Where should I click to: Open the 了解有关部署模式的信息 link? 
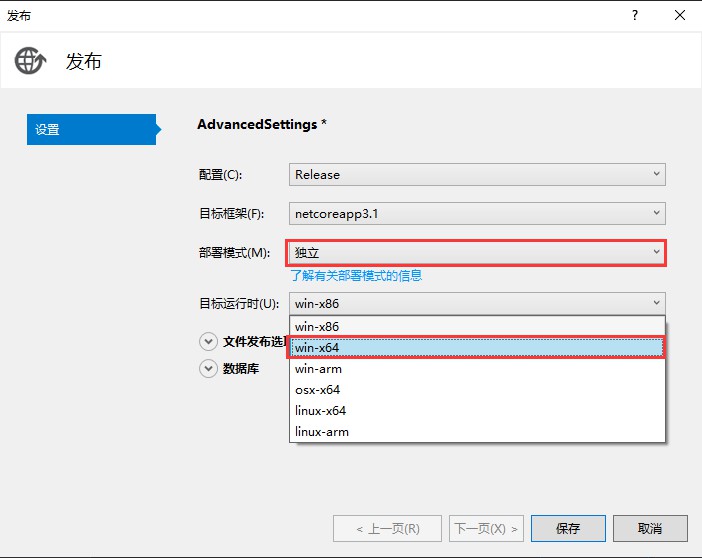point(356,275)
